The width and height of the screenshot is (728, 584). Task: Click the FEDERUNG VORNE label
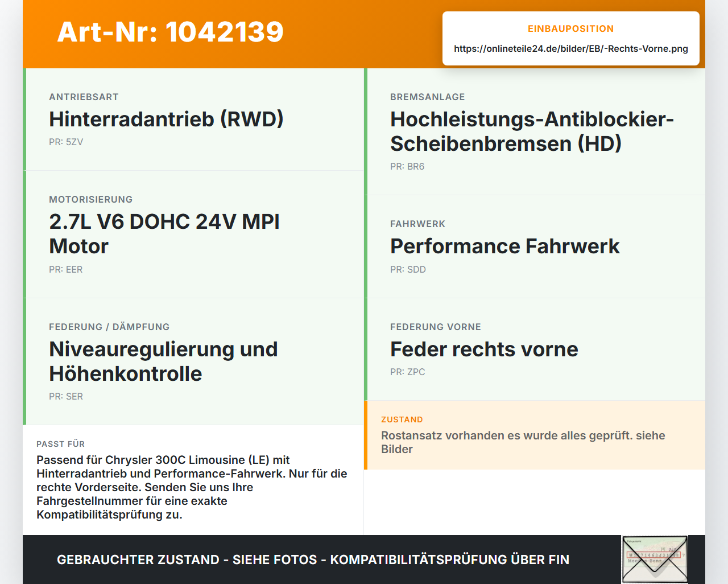tap(436, 327)
